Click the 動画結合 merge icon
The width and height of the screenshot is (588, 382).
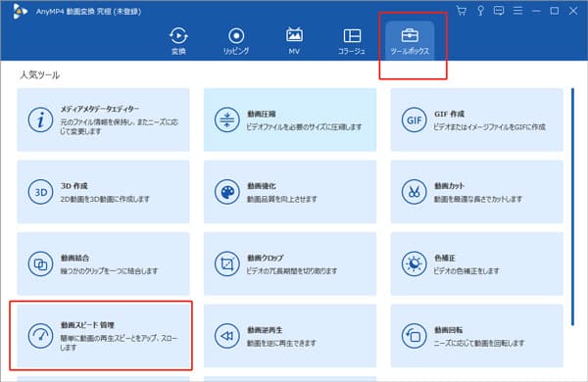coord(40,263)
